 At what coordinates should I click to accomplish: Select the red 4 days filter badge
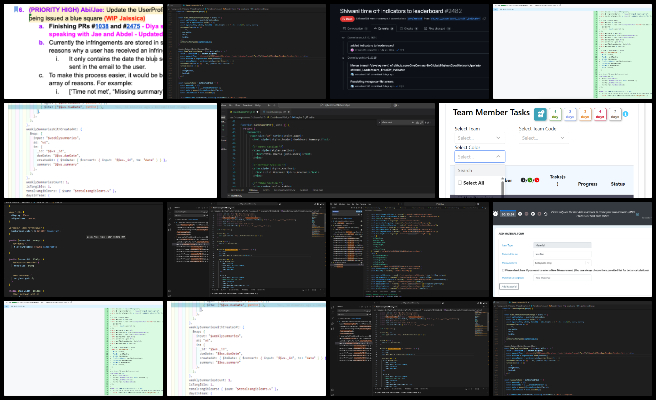point(600,114)
